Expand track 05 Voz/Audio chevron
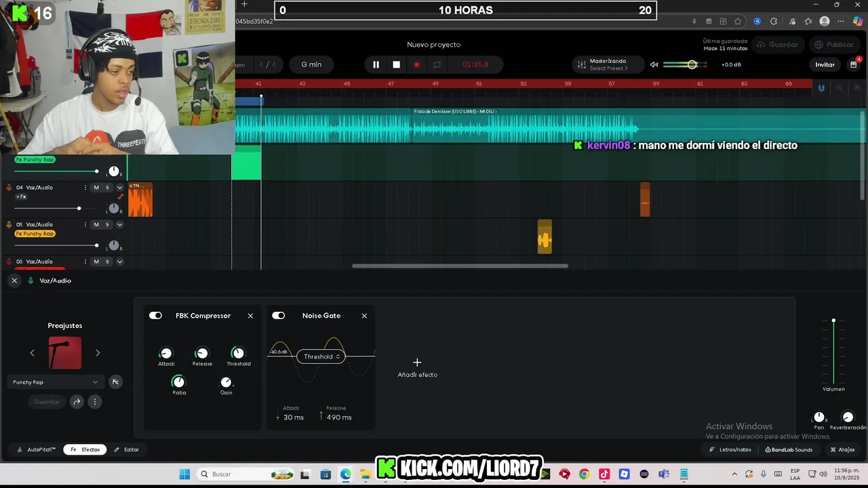Screen dimensions: 868x488 point(119,224)
